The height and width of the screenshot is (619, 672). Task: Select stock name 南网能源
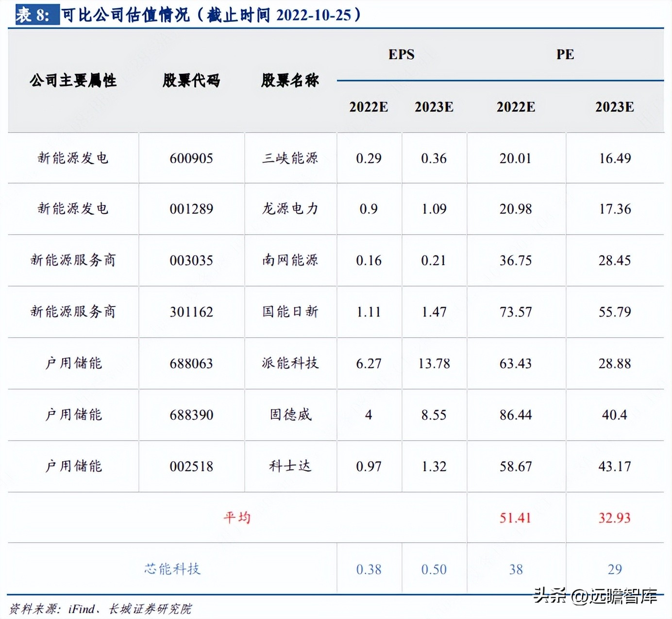pos(290,260)
